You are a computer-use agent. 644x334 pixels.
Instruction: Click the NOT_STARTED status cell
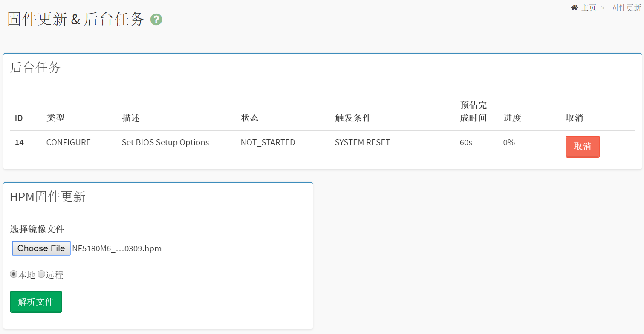[x=268, y=143]
